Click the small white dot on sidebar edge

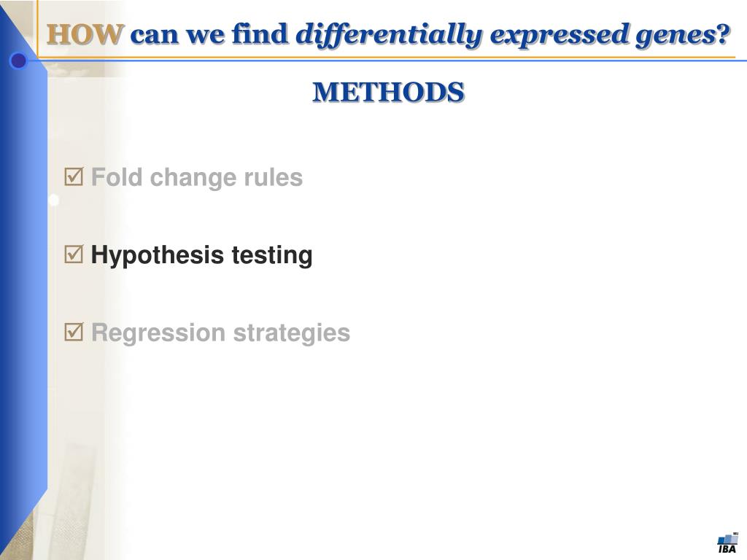(x=54, y=200)
